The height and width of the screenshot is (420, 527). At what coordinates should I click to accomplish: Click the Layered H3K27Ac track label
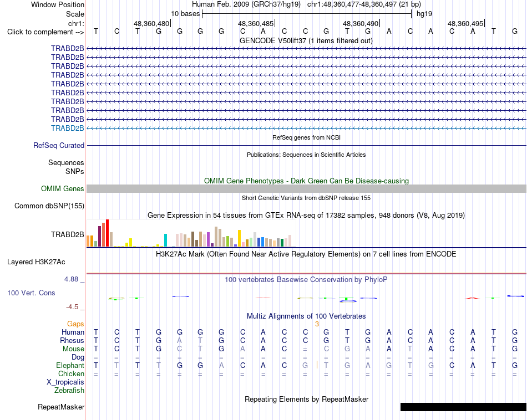click(36, 262)
